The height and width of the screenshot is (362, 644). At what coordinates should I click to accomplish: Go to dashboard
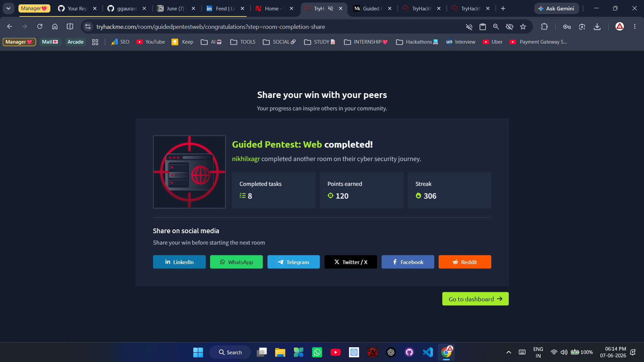click(475, 299)
